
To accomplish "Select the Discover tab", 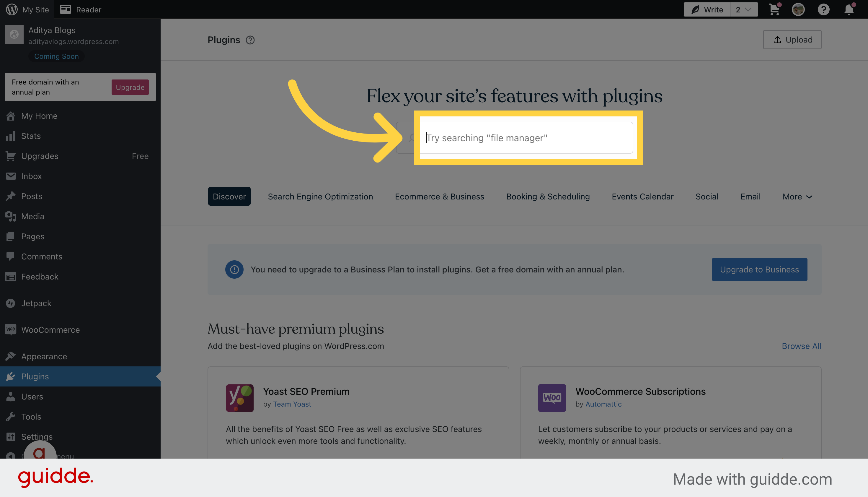I will click(x=229, y=196).
